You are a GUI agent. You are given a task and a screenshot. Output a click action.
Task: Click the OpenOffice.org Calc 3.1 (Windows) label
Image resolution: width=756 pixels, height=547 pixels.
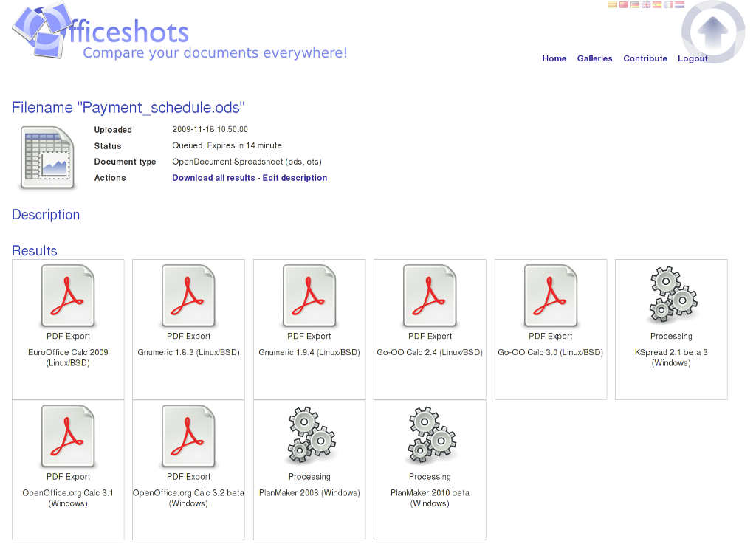68,498
